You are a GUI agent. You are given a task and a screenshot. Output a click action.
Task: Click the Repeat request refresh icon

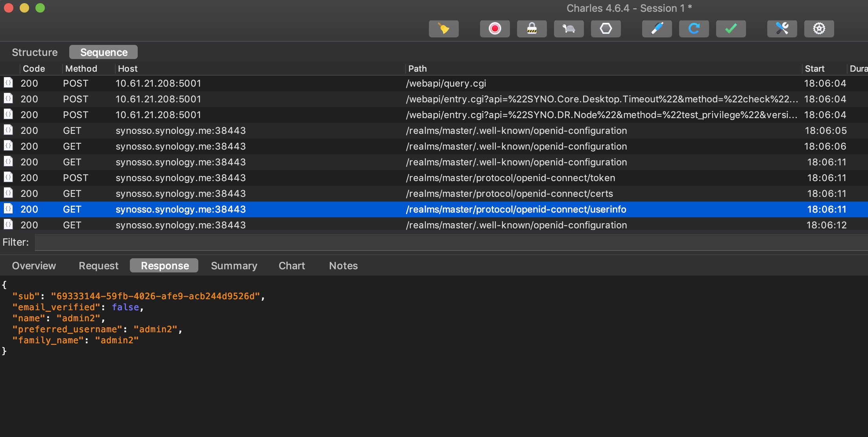click(x=694, y=29)
